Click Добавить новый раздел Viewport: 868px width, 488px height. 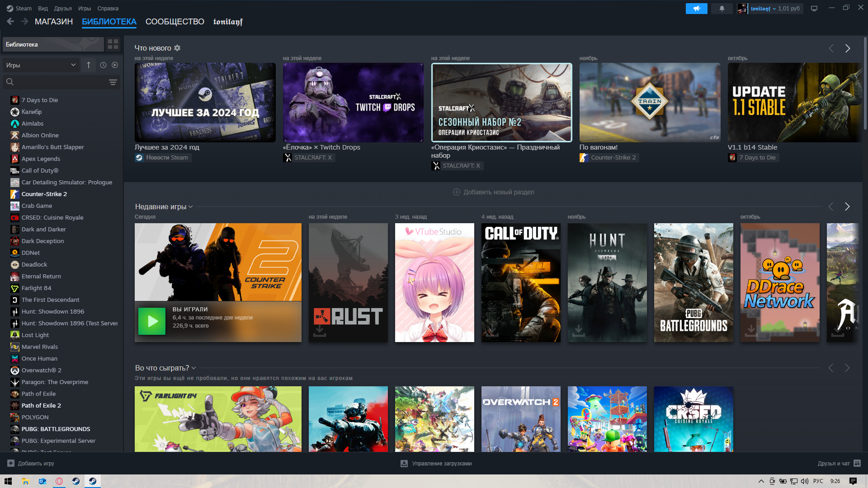pos(494,192)
